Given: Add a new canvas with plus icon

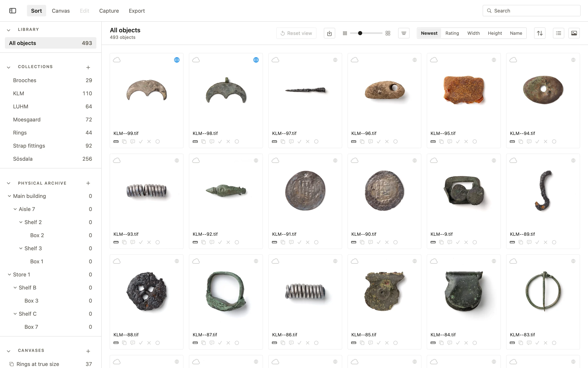Looking at the screenshot, I should pyautogui.click(x=88, y=351).
